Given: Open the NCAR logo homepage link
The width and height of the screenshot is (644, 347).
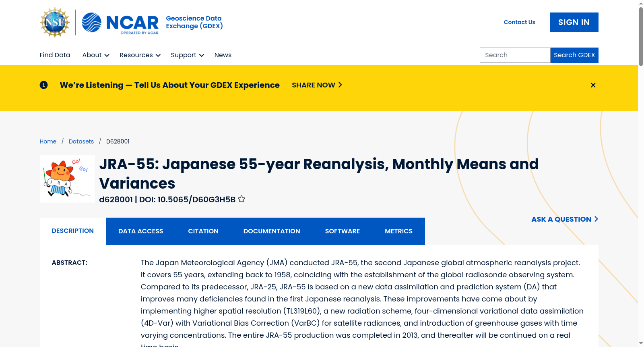Looking at the screenshot, I should click(x=120, y=23).
